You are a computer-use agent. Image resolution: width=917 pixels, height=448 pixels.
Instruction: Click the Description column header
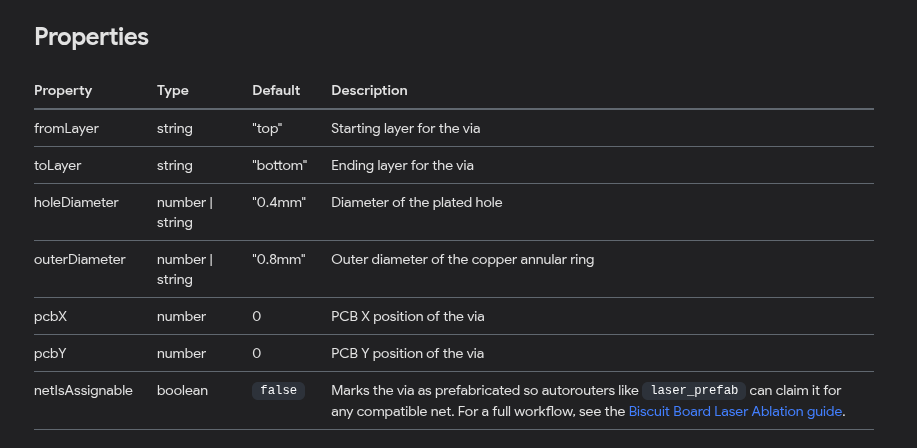[x=369, y=90]
